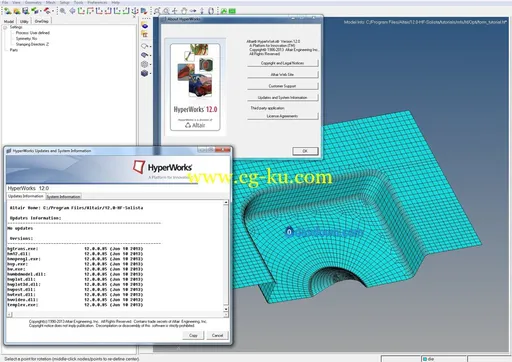The image size is (512, 362).
Task: Click the left arrow of horizontal scrollbar
Action: [9, 314]
